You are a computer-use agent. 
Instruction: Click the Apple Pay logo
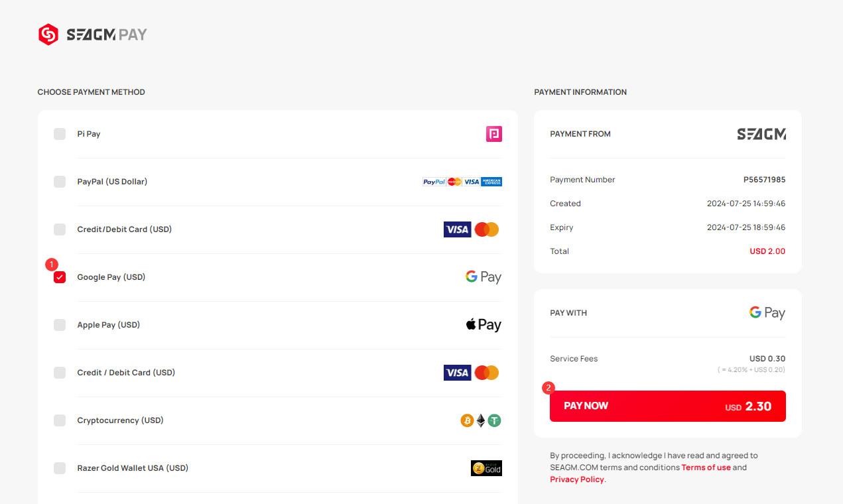[484, 325]
